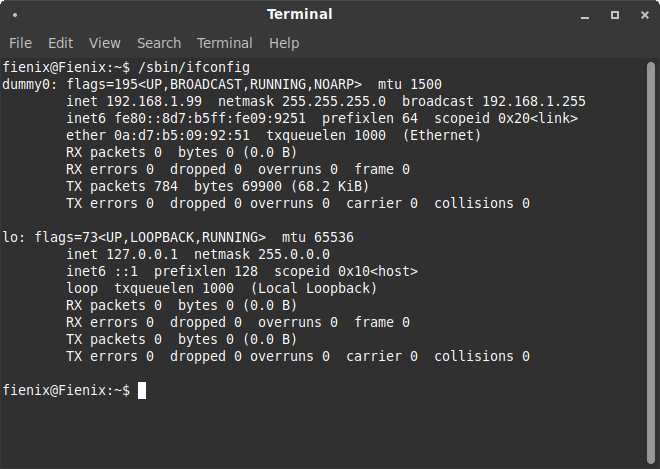Click the IP address 192.168.1.99
The image size is (660, 469).
tap(158, 101)
